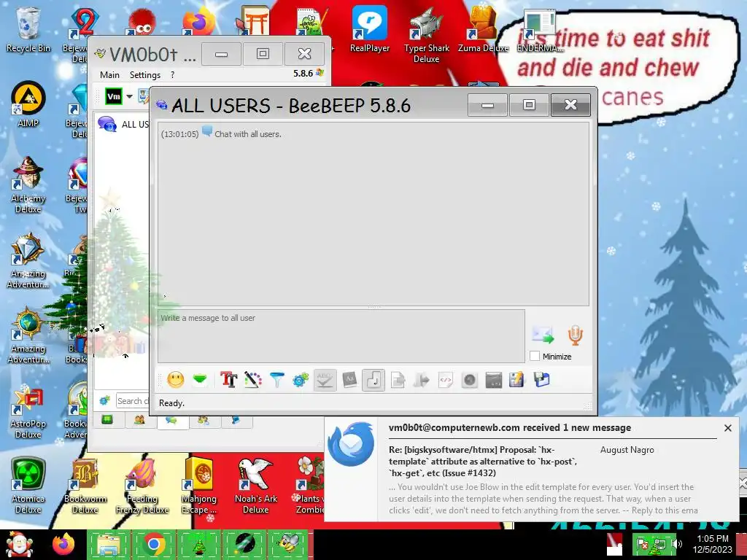Image resolution: width=747 pixels, height=560 pixels.
Task: Switch to the green screen tab
Action: [x=107, y=419]
